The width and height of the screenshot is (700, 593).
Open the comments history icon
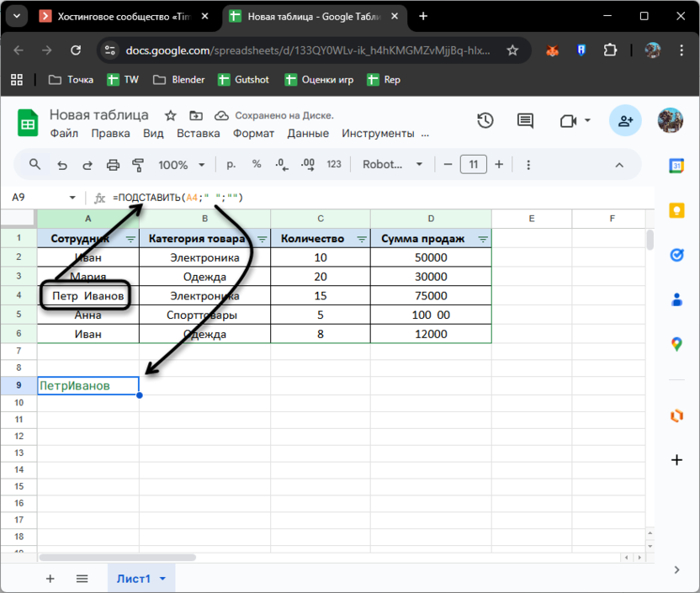pos(525,121)
